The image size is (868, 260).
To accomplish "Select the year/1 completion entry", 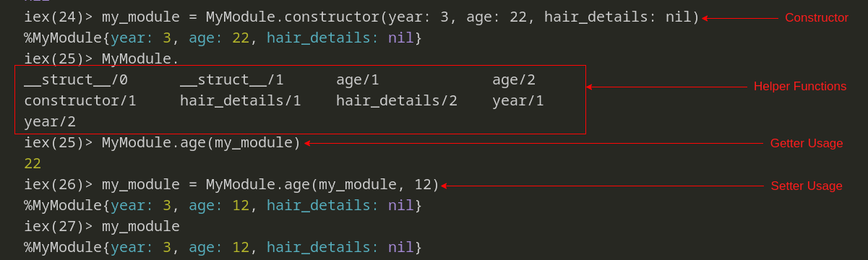I will coord(518,100).
